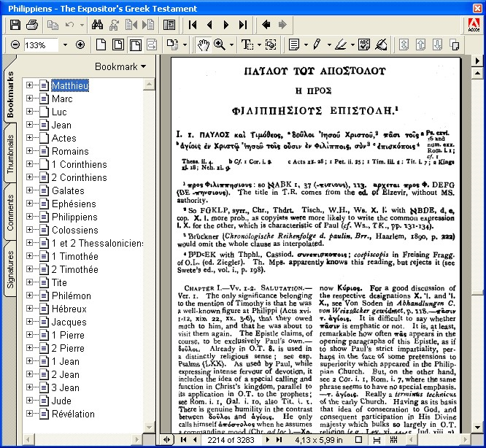Go to previous page in top toolbar
486x448 pixels.
209,25
